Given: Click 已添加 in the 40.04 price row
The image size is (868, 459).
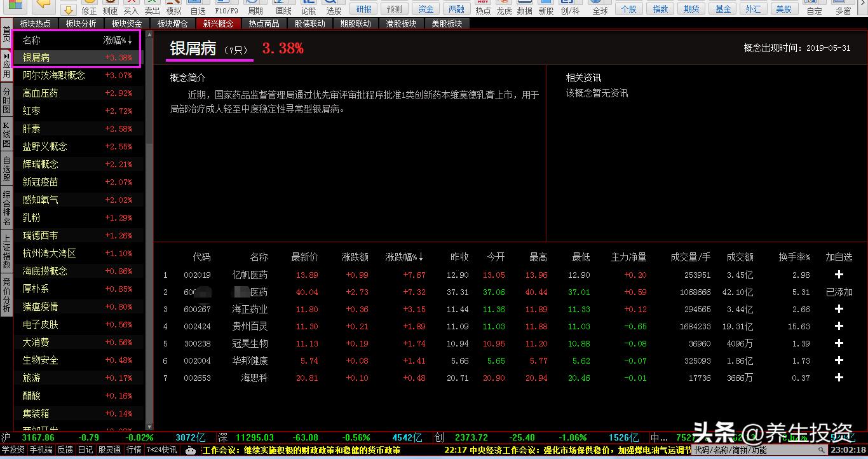Looking at the screenshot, I should click(839, 292).
